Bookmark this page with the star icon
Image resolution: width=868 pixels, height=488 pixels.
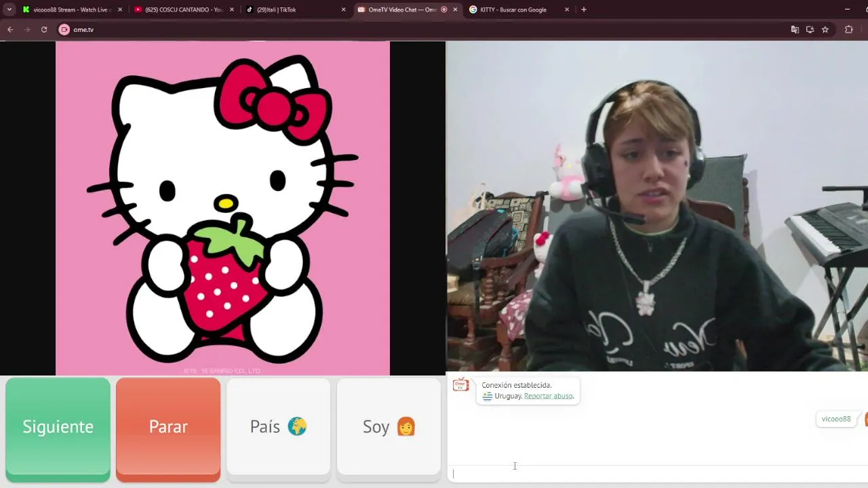point(825,30)
